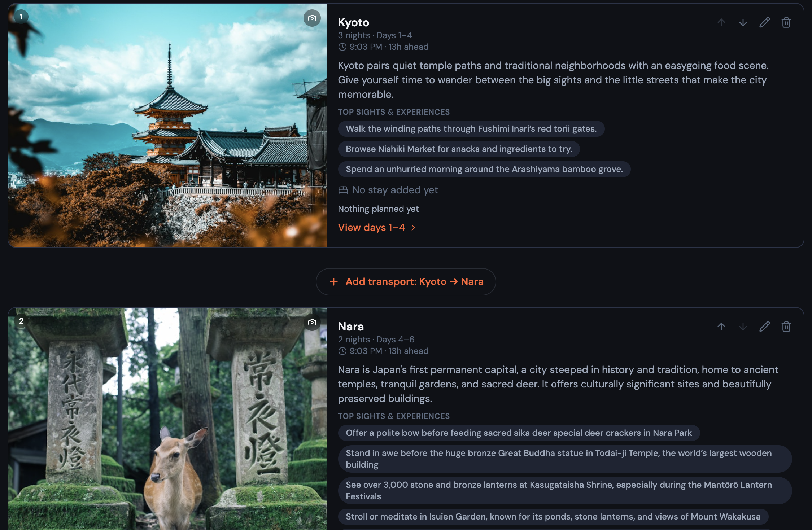Click the number 2 badge on Nara photo
This screenshot has width=812, height=530.
(x=21, y=321)
